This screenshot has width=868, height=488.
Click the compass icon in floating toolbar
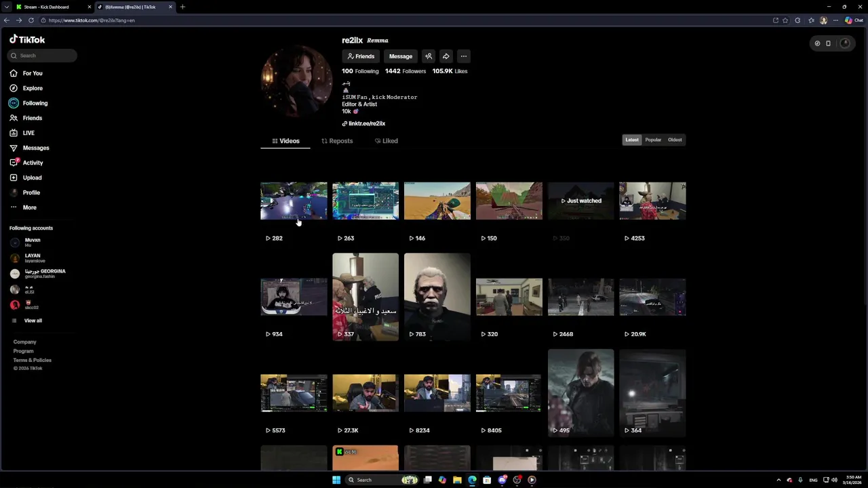coord(817,43)
